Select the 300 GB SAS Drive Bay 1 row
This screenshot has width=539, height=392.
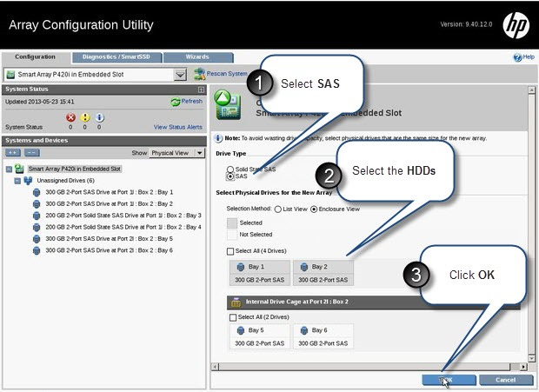[110, 192]
